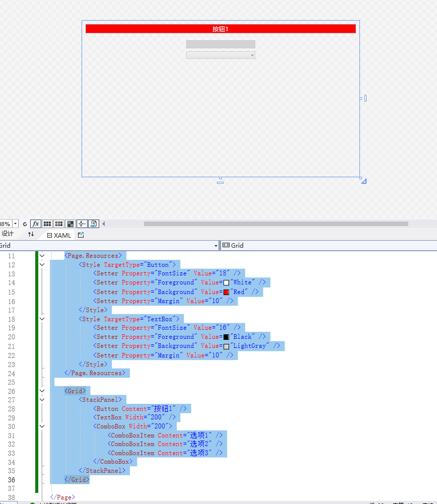
Task: Toggle the fx effects button in designer toolbar
Action: point(35,224)
